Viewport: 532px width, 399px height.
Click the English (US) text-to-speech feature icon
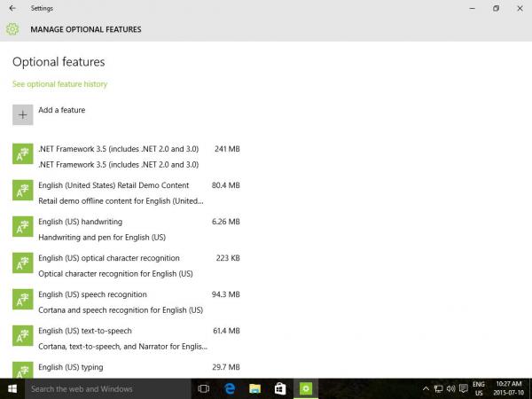pos(23,336)
